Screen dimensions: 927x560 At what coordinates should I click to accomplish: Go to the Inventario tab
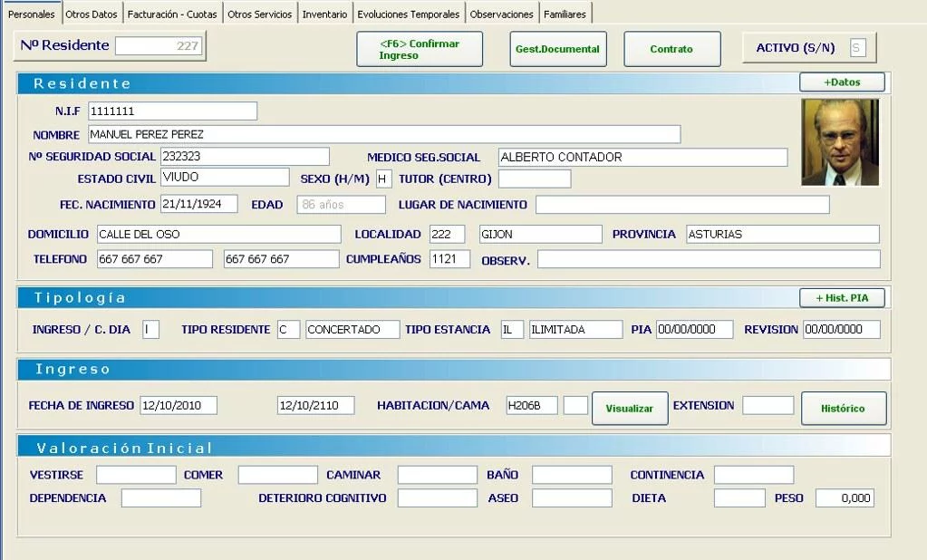tap(324, 14)
